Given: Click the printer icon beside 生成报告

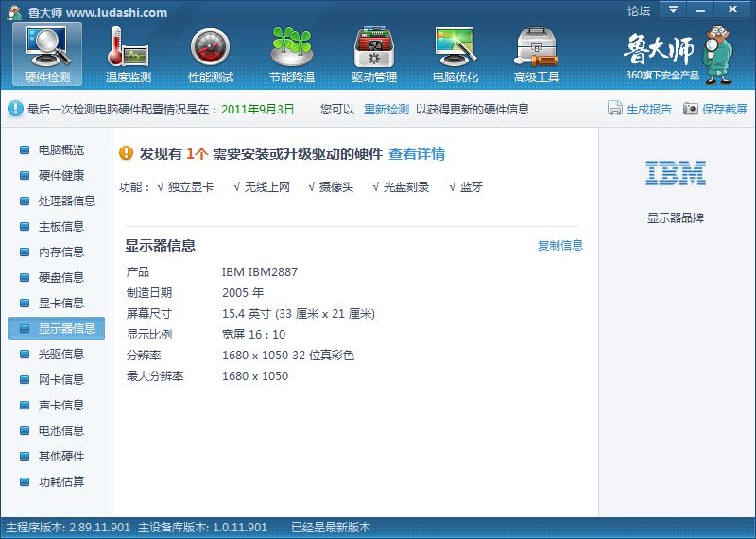Looking at the screenshot, I should coord(615,108).
